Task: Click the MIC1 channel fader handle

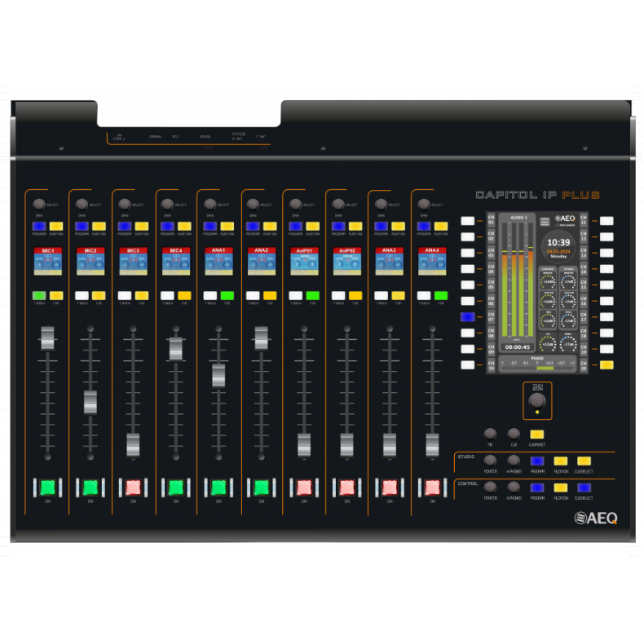Action: pos(47,338)
